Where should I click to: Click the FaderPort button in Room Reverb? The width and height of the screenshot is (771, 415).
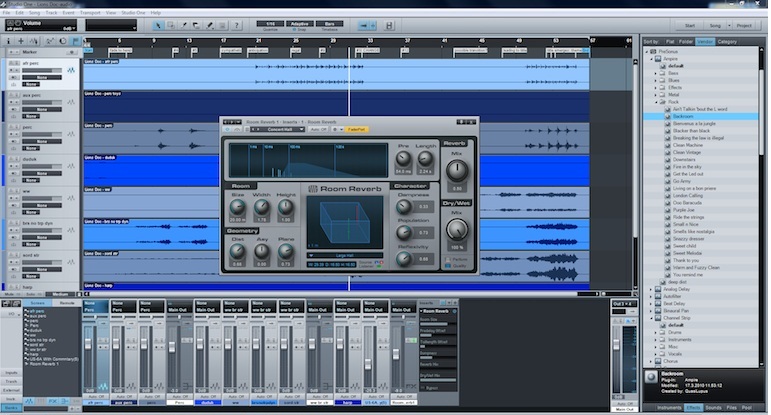[356, 129]
